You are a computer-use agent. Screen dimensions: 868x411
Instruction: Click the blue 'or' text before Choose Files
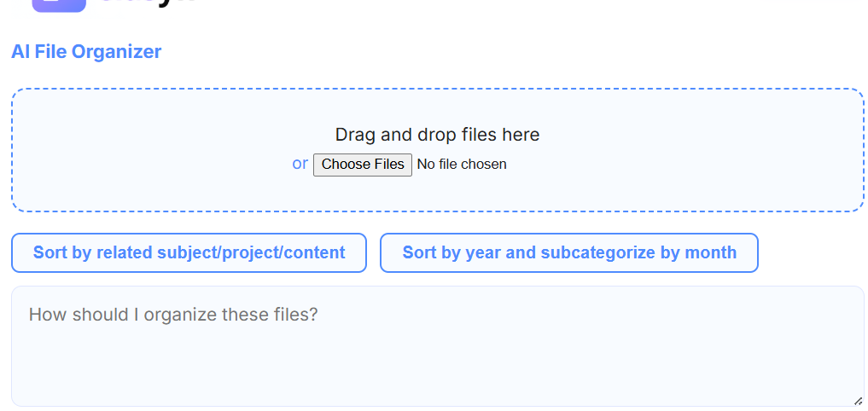click(300, 164)
